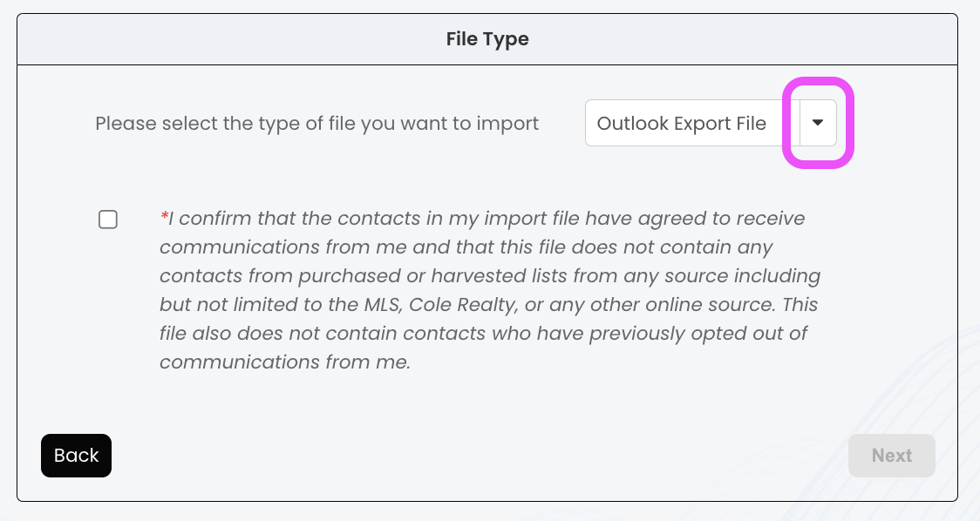Screen dimensions: 980x521
Task: Check the box beside the opt-in statement
Action: pos(108,220)
